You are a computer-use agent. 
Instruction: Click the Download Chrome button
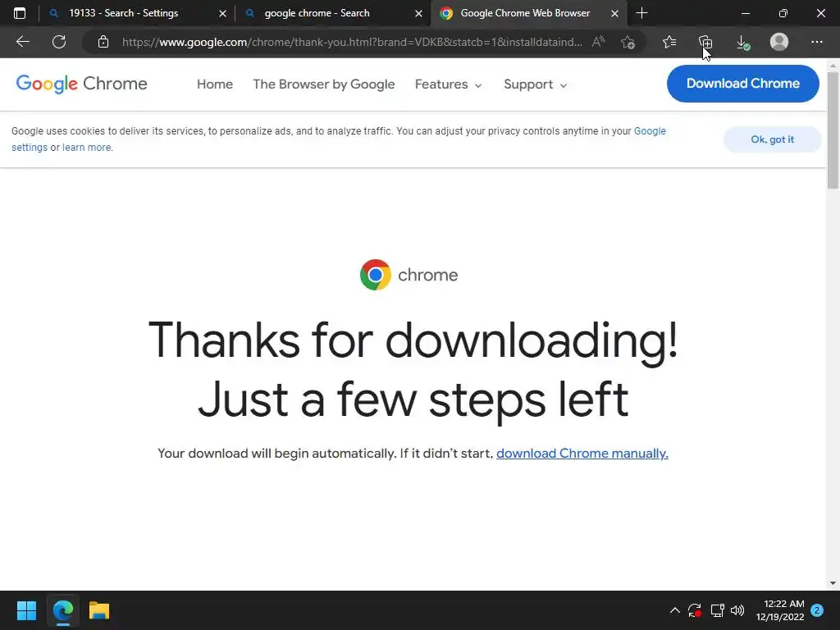[x=742, y=84]
